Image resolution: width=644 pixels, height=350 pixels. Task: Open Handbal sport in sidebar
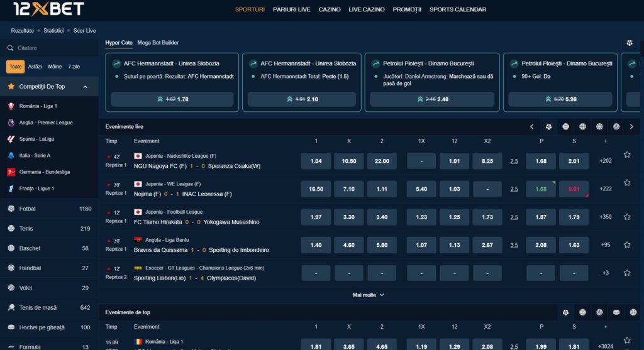coord(49,268)
